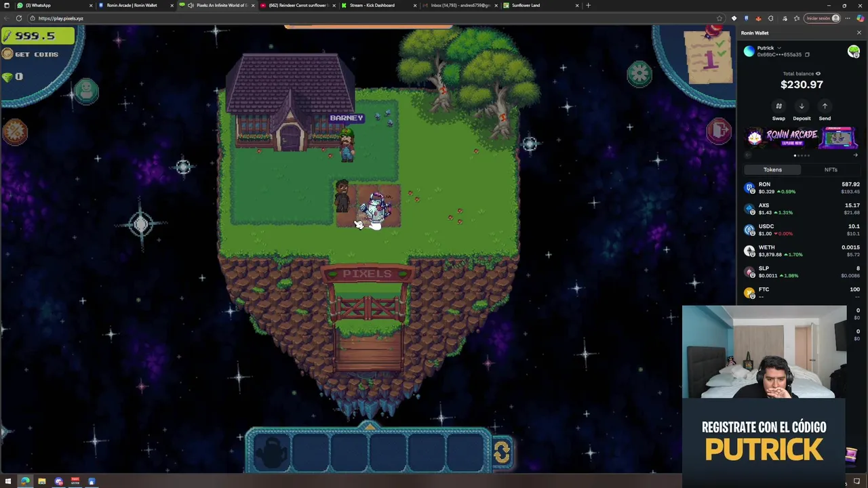
Task: Open the FTC token row
Action: (x=802, y=293)
